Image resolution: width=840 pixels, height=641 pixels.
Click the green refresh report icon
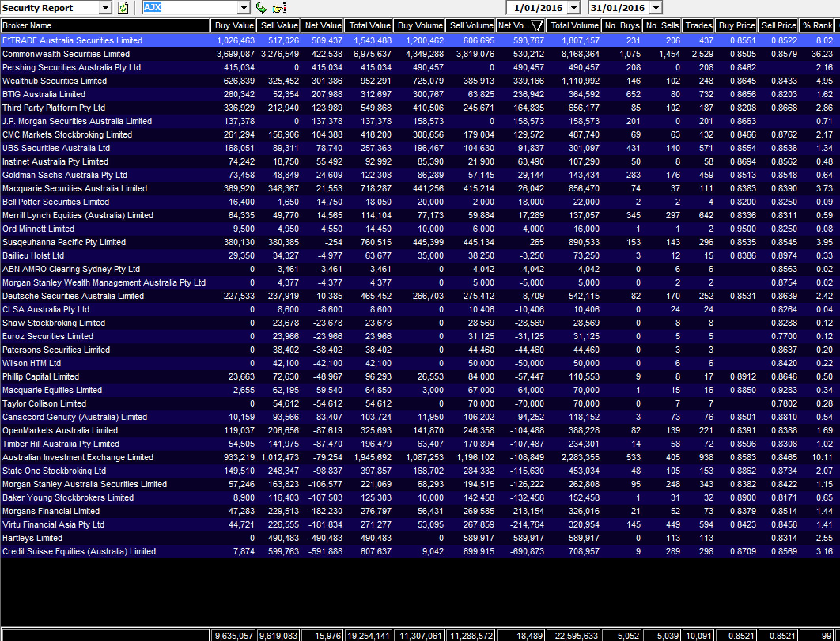[123, 8]
